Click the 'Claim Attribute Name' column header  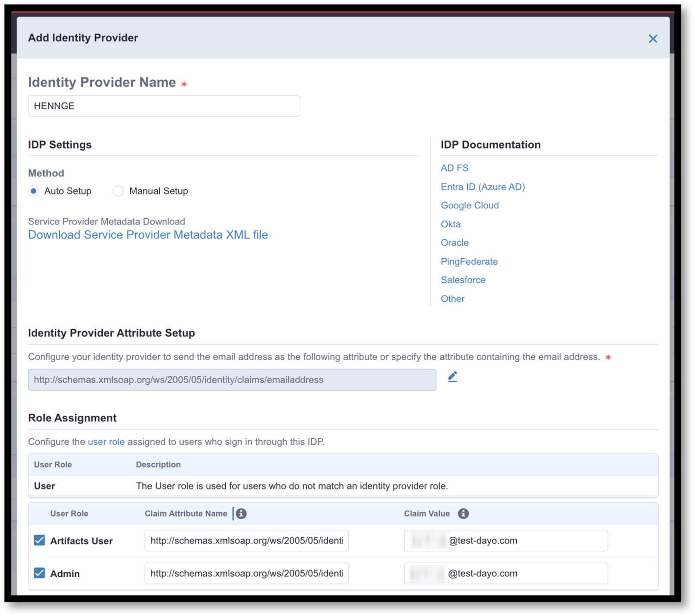coord(186,514)
